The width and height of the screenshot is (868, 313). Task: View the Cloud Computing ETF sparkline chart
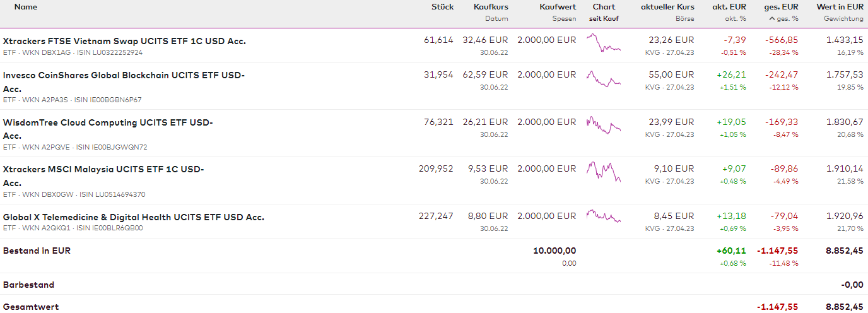[604, 125]
